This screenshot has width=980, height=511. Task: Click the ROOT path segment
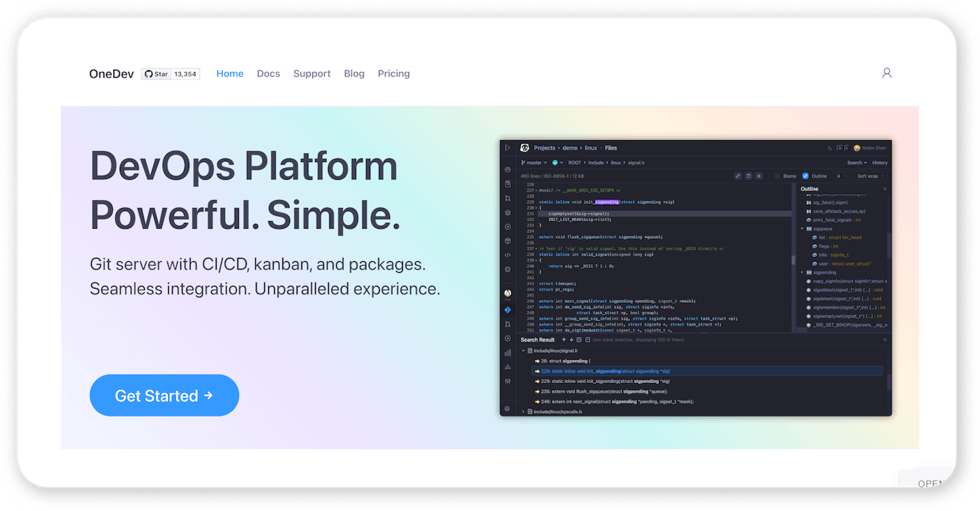(575, 163)
